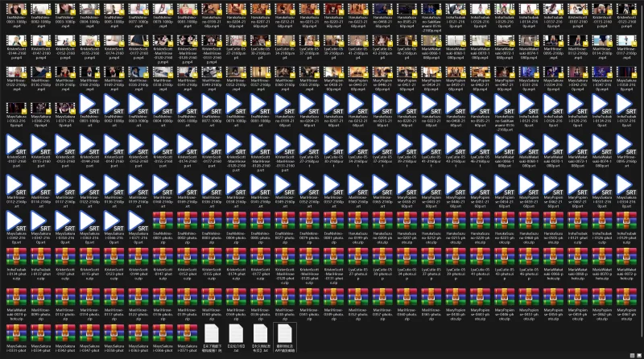The height and width of the screenshot is (359, 644).
Task: Select archive MayuSakurai-0371-photo.zip
Action: [188, 338]
